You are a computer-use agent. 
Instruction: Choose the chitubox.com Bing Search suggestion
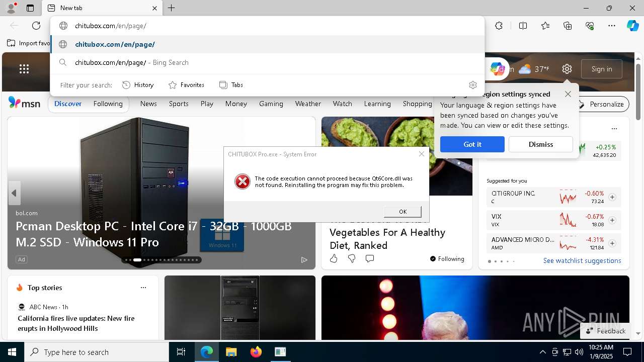268,62
